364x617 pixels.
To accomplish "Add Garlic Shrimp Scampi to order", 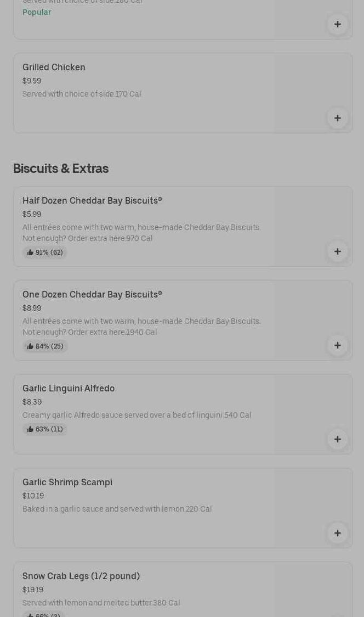I will point(337,533).
